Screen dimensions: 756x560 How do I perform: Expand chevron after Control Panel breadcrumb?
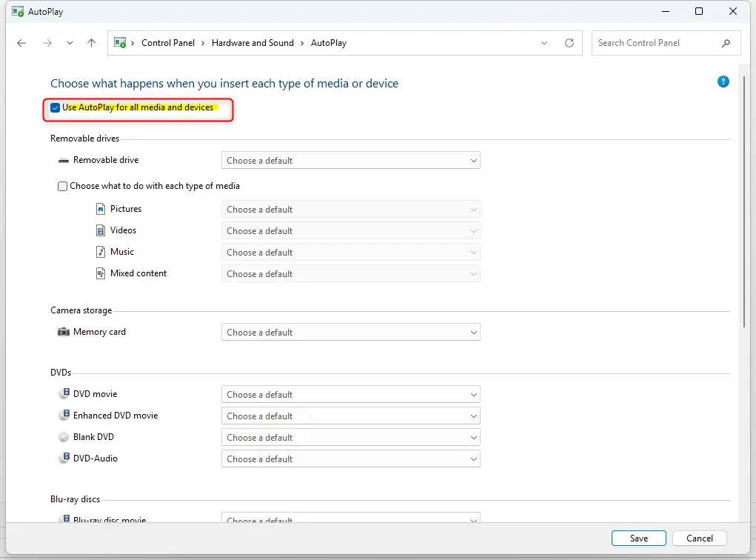pos(202,43)
